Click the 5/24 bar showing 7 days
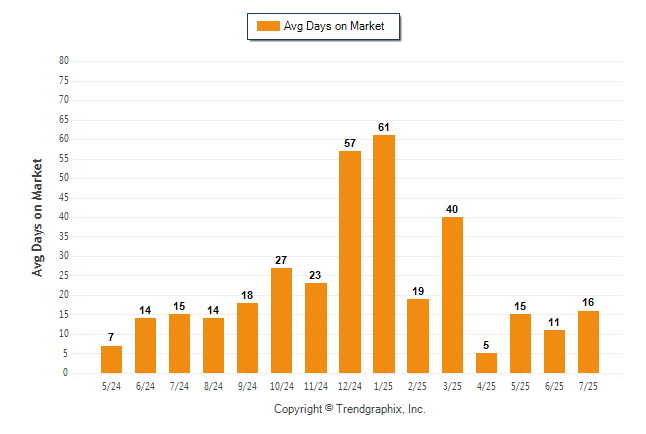The width and height of the screenshot is (646, 434). [111, 359]
